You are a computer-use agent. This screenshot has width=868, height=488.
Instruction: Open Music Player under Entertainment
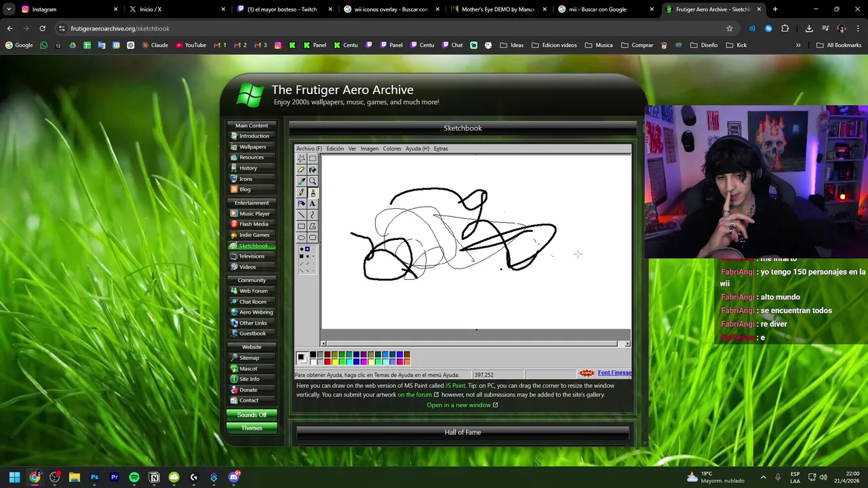coord(252,214)
